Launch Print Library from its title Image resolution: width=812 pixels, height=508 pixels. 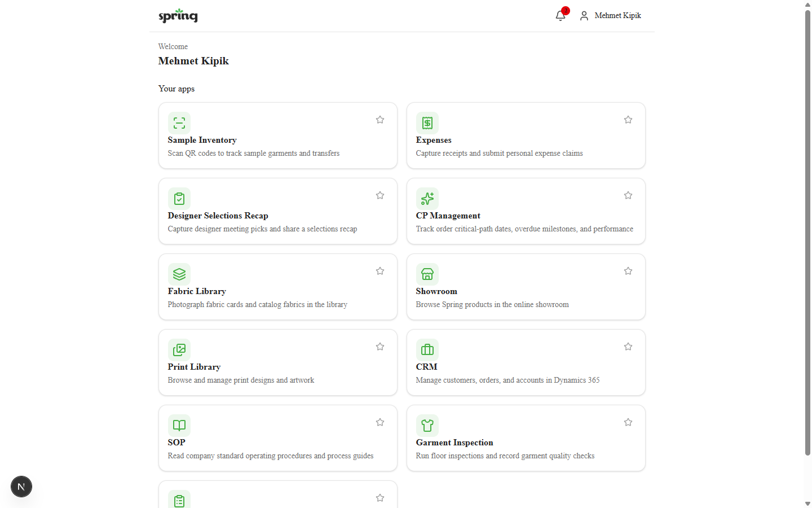194,367
